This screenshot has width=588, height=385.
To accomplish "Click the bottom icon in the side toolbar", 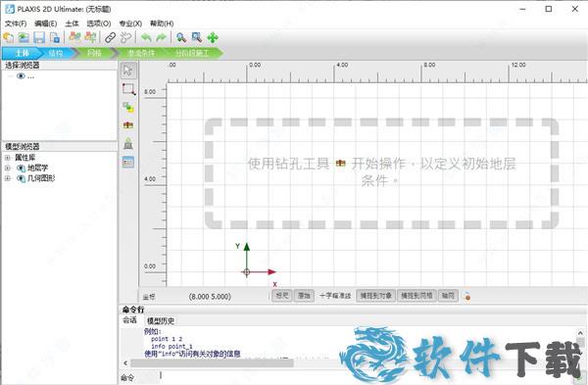I will (128, 163).
